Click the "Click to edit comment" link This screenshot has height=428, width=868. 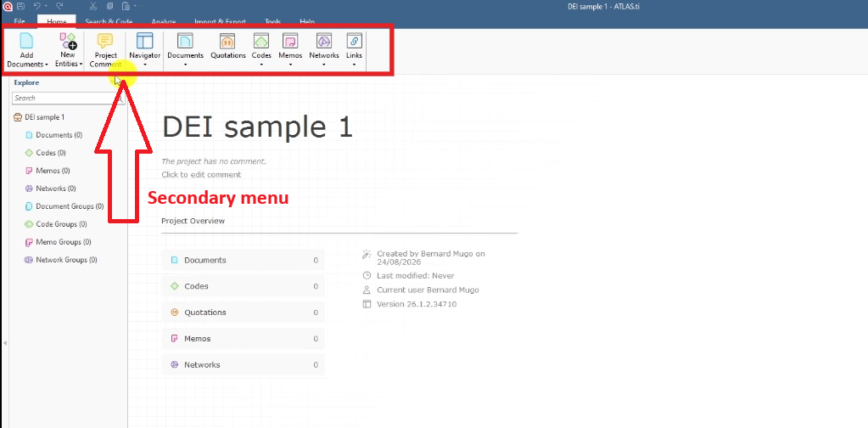[x=201, y=174]
